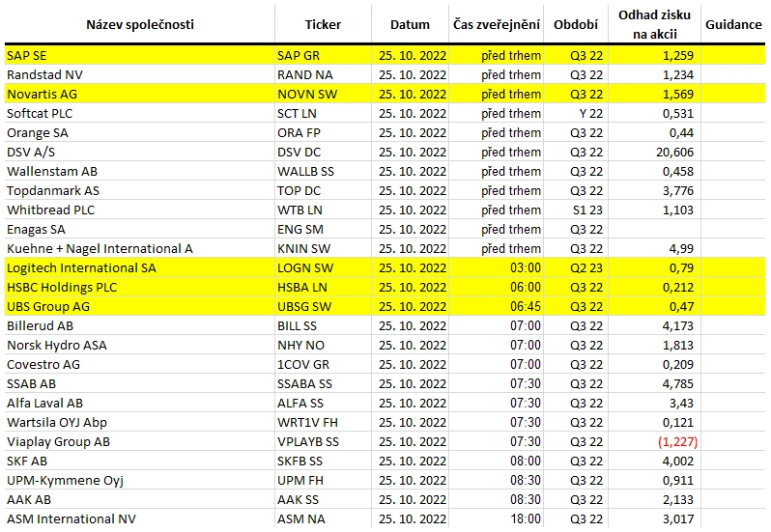Select the 'SAP GR' ticker cell
This screenshot has width=771, height=532.
tap(323, 55)
